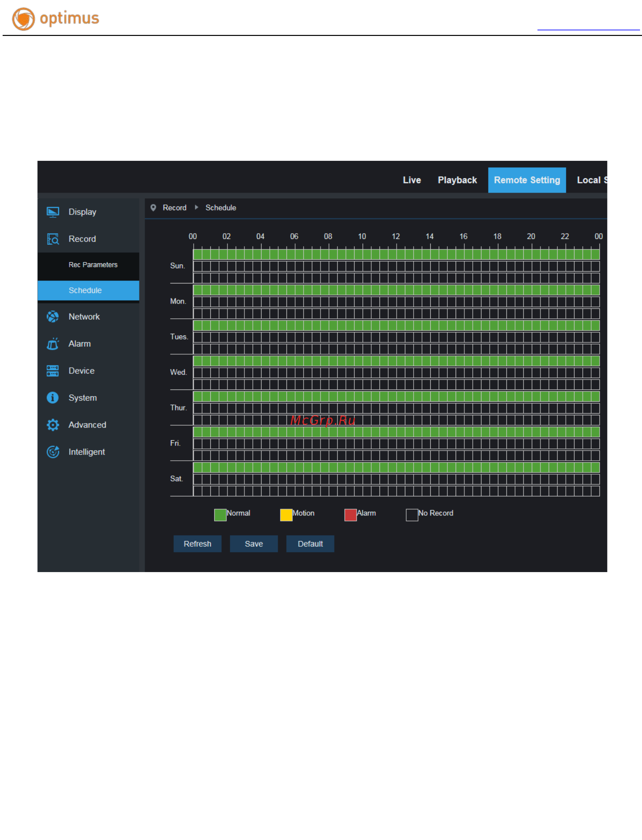Click the optimus logo
This screenshot has height=840, width=642.
[x=55, y=19]
